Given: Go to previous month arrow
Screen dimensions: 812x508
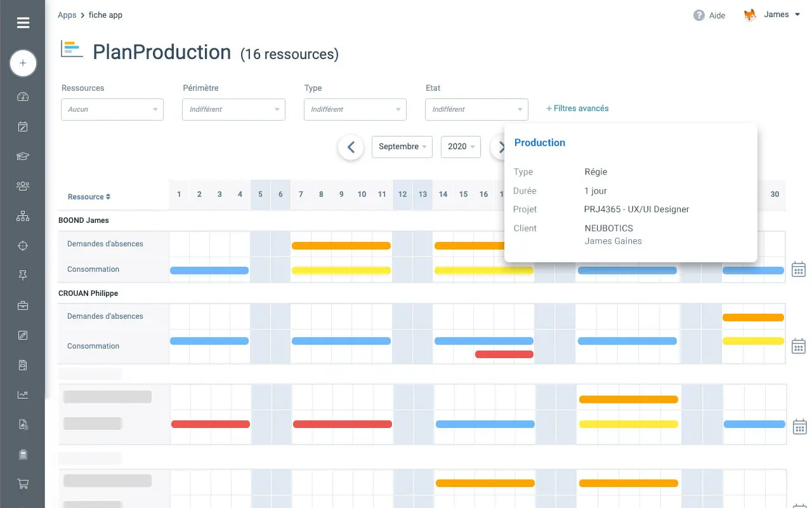Looking at the screenshot, I should [351, 147].
